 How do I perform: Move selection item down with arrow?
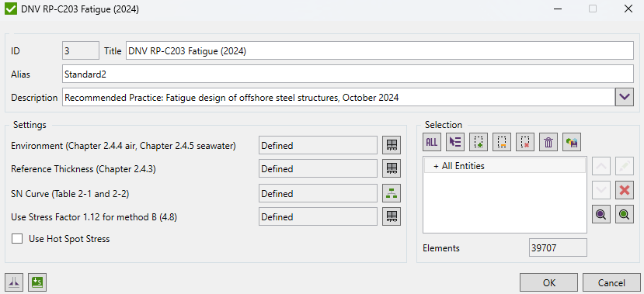click(x=601, y=190)
